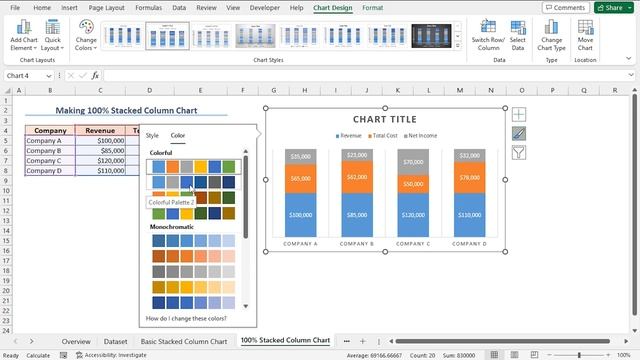The height and width of the screenshot is (360, 640).
Task: Switch to Normal view in status bar
Action: (x=494, y=355)
